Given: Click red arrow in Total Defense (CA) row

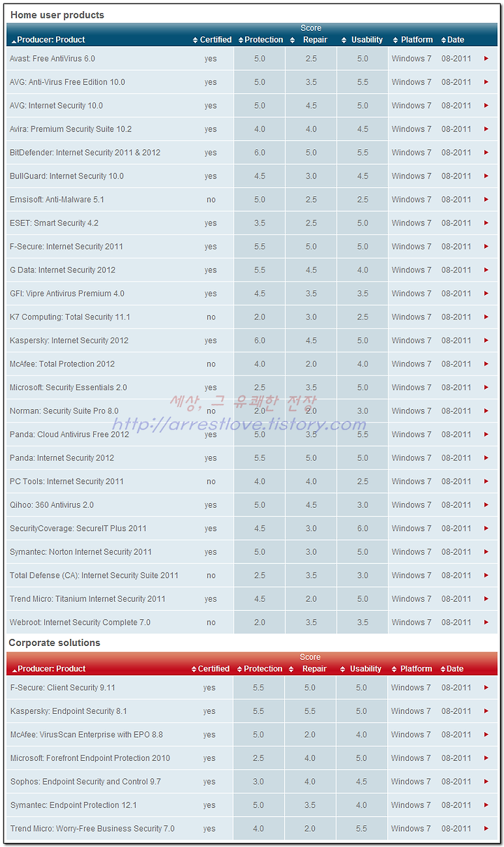Looking at the screenshot, I should coord(486,575).
